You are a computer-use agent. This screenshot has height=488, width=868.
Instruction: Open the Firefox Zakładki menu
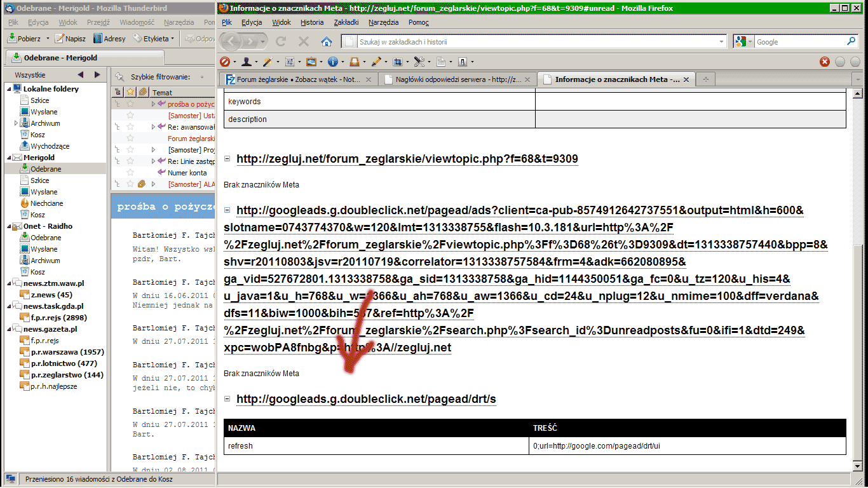point(346,22)
